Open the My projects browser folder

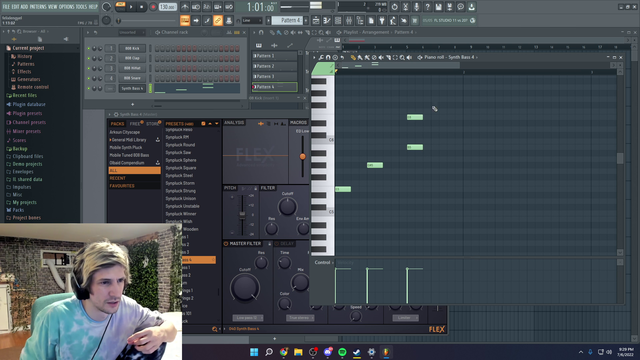point(24,202)
